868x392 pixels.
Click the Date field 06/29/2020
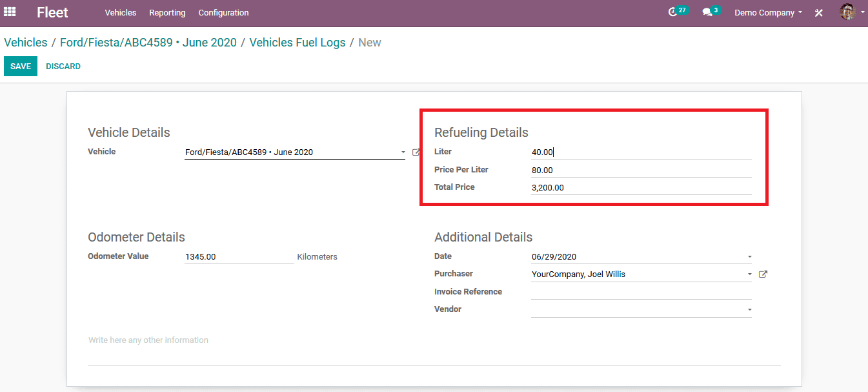641,256
